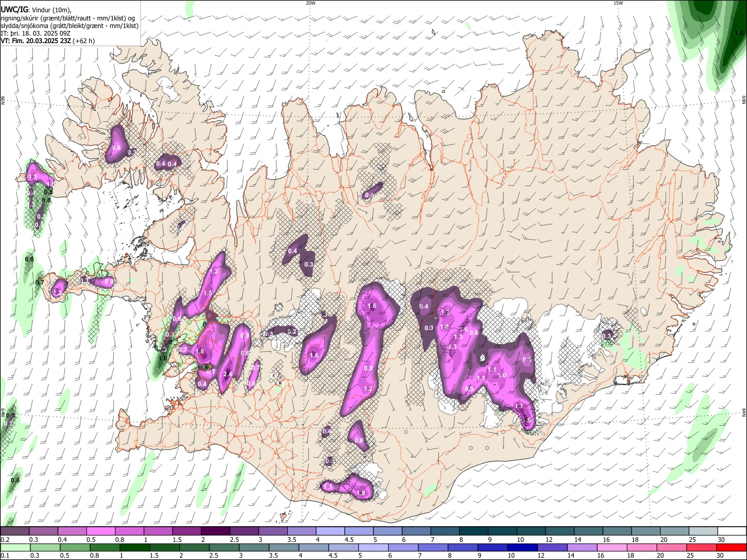This screenshot has width=747, height=560.
Task: Click the '14' label on the snow scale
Action: point(578,540)
